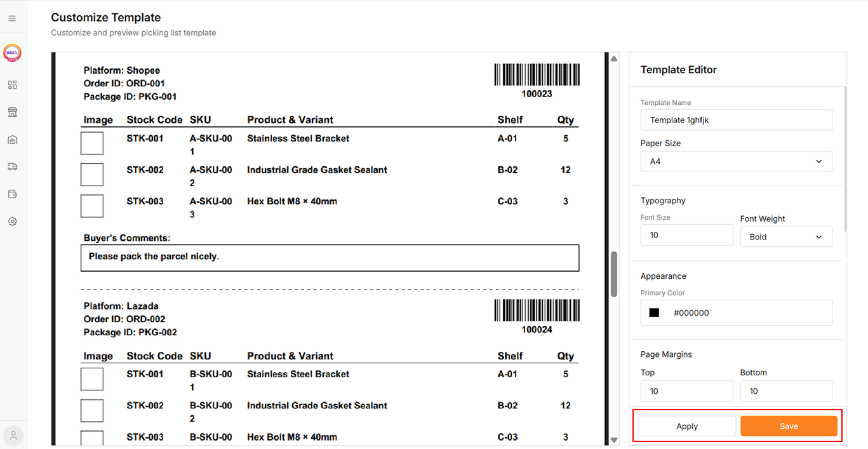Screen dimensions: 868x449
Task: Click the Apply button
Action: point(687,426)
